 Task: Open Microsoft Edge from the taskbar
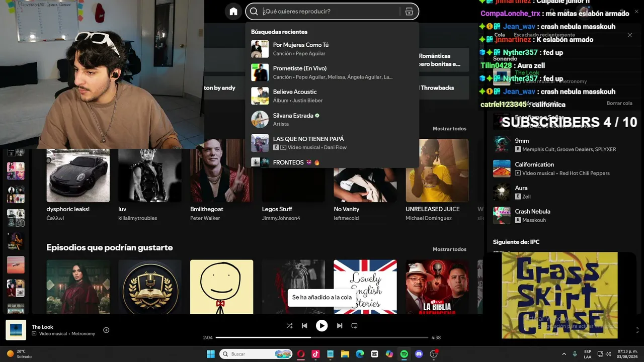click(x=360, y=354)
